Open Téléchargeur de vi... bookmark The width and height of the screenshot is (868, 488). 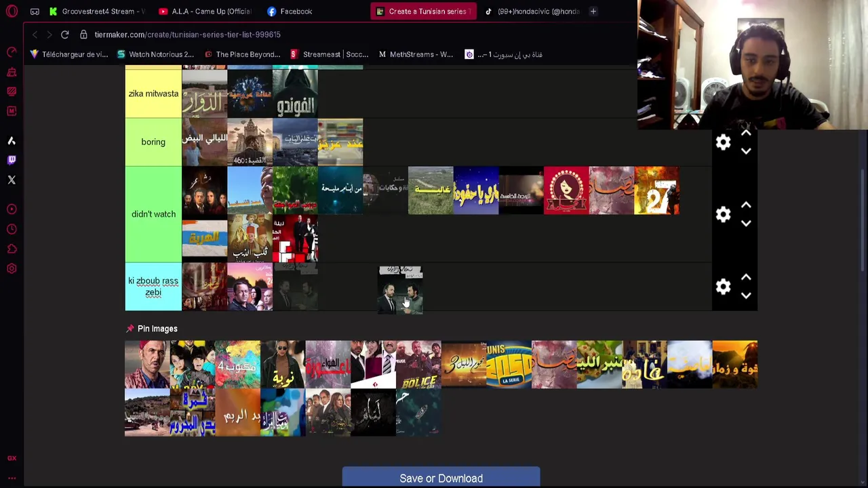click(68, 54)
